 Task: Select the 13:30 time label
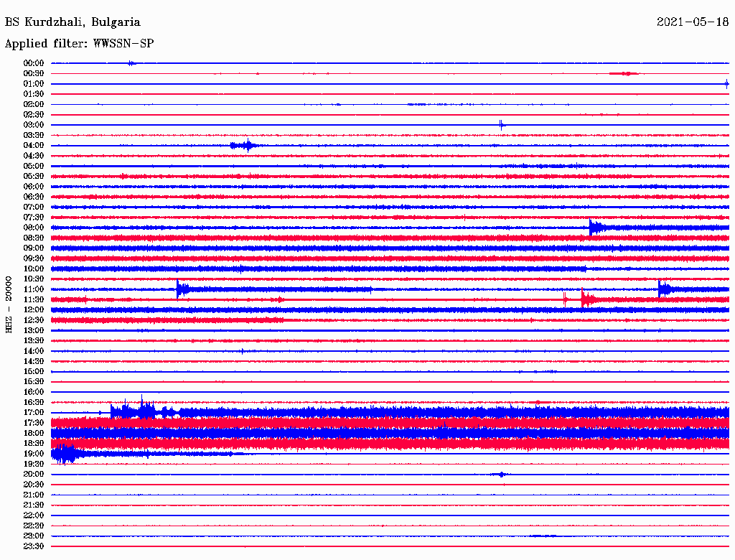(x=34, y=340)
